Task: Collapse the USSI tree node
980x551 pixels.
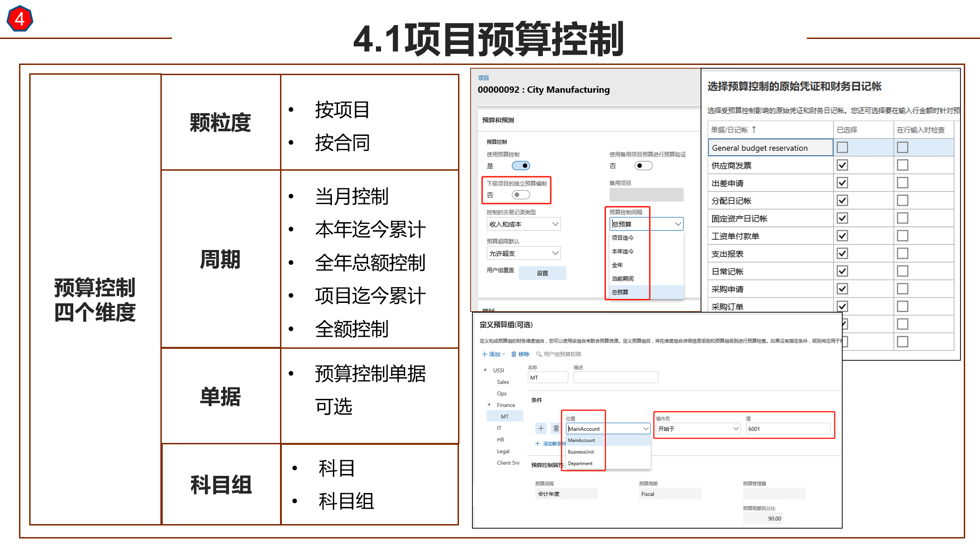Action: tap(485, 370)
